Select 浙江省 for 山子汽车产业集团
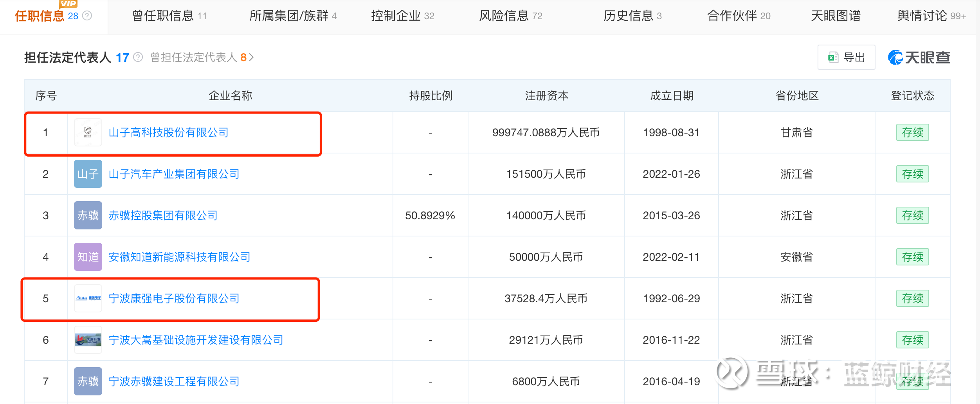The width and height of the screenshot is (980, 404). tap(797, 174)
